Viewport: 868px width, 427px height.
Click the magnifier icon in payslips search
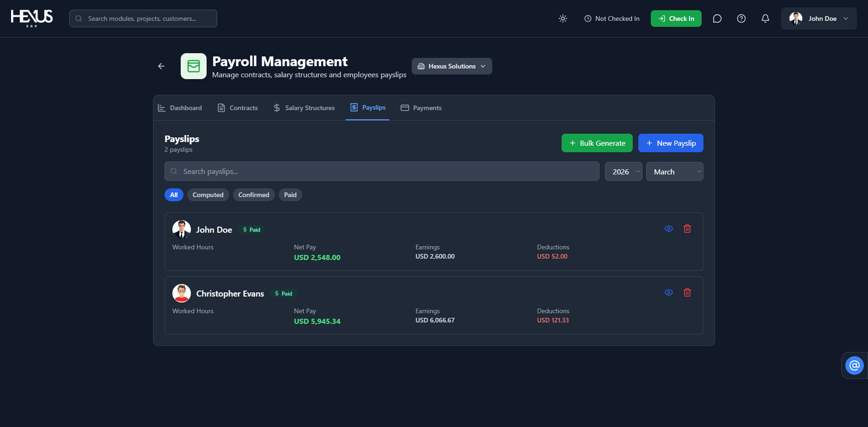[x=174, y=172]
